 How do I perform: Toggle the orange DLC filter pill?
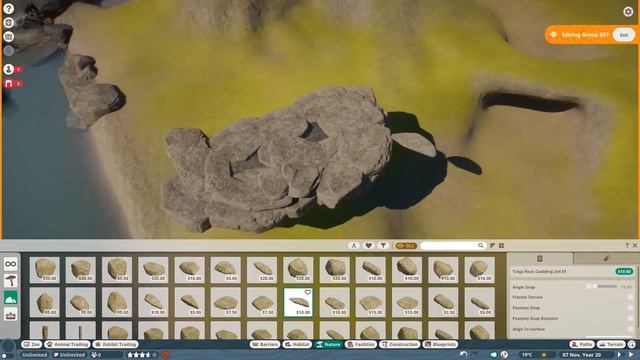[x=406, y=245]
